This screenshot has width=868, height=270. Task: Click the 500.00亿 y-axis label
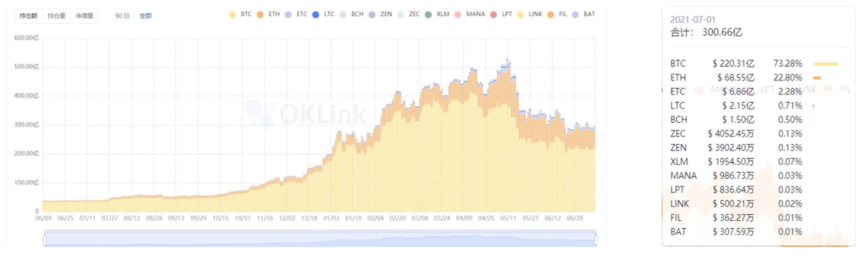[26, 66]
